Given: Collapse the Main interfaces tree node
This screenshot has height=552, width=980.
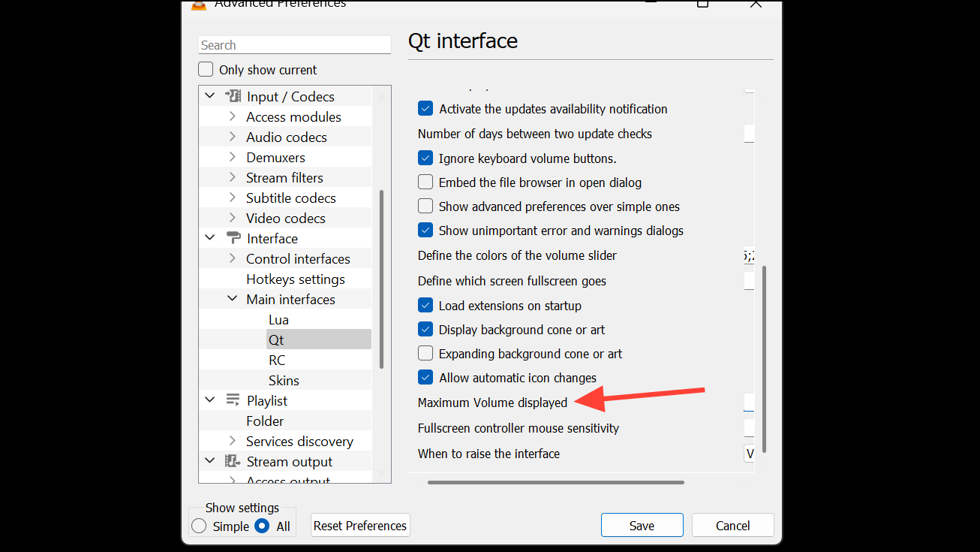Looking at the screenshot, I should click(x=232, y=299).
